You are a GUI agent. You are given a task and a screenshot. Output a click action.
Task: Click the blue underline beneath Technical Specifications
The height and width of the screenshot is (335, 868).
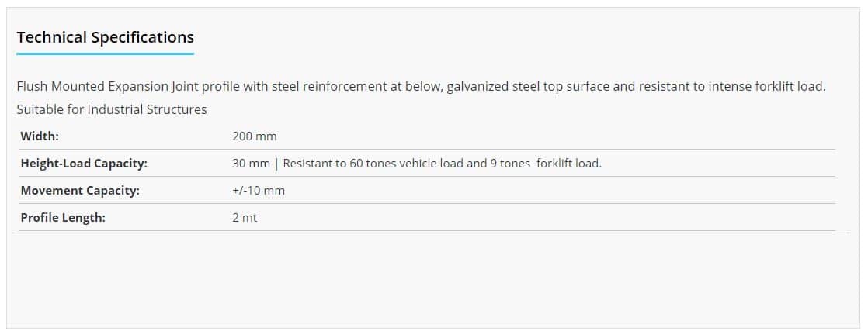pyautogui.click(x=105, y=54)
